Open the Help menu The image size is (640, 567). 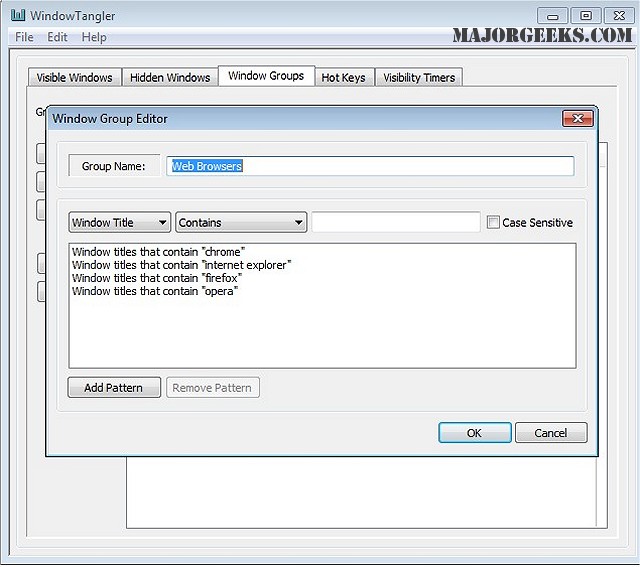click(94, 37)
